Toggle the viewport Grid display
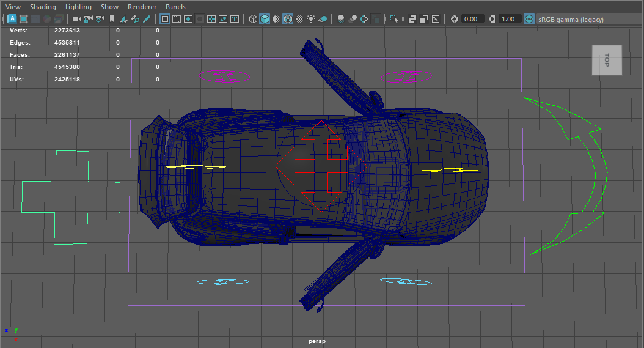The image size is (644, 348). pos(165,19)
